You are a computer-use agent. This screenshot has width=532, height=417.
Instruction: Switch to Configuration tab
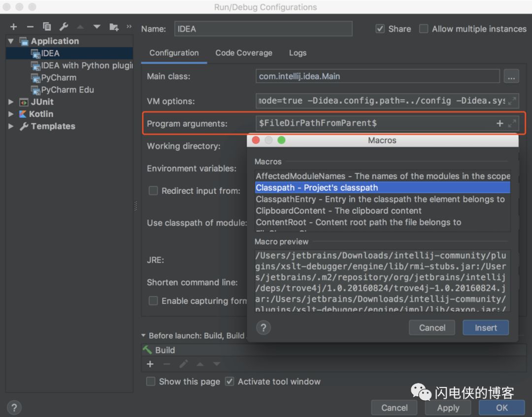point(174,53)
